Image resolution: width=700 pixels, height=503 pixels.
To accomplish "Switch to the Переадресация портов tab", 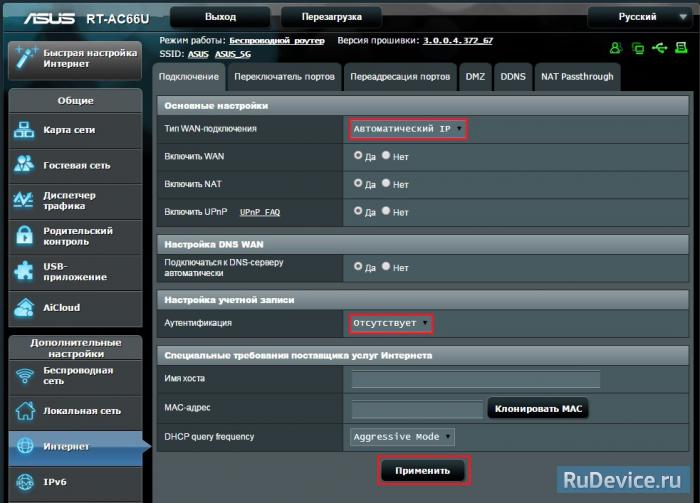I will pyautogui.click(x=400, y=77).
